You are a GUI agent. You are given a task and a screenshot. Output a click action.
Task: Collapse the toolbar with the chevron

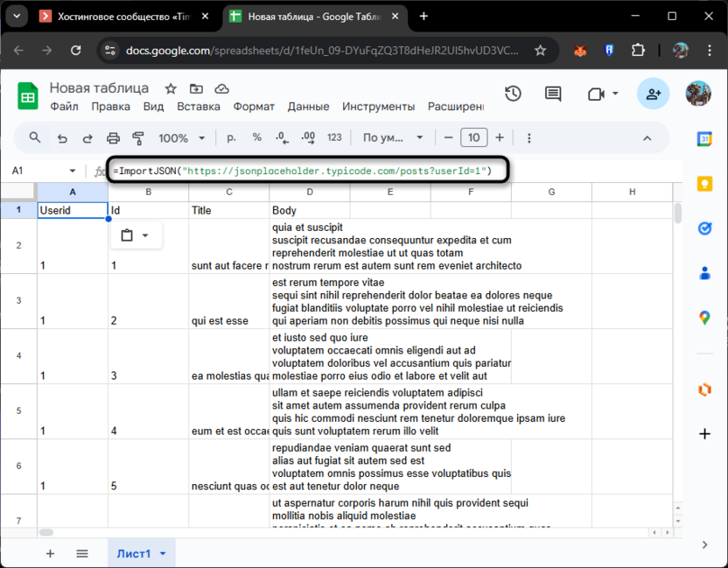(647, 138)
